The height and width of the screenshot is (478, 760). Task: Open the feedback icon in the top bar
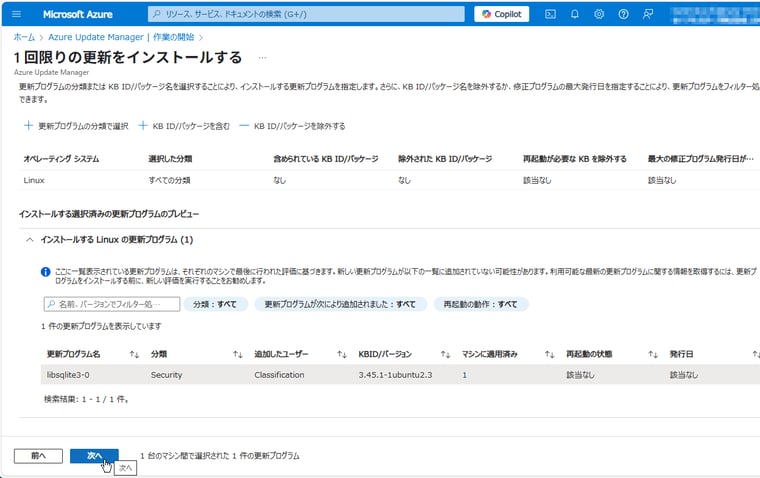pos(648,14)
